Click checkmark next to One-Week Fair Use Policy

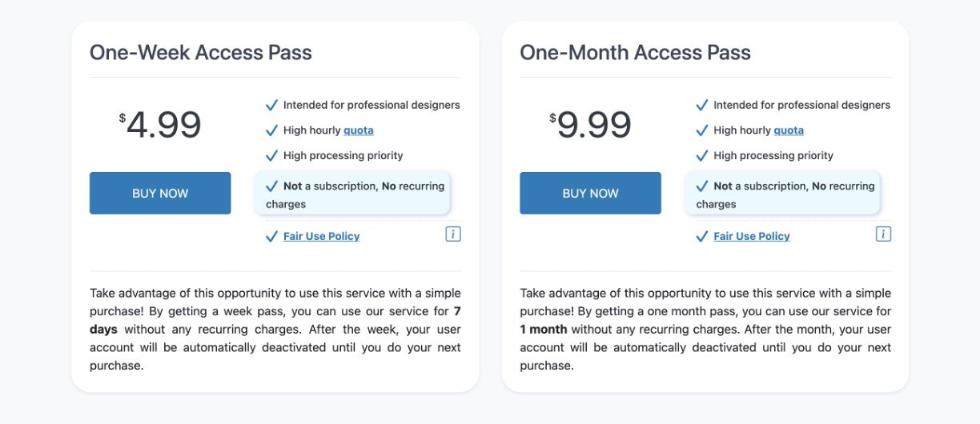click(x=271, y=236)
